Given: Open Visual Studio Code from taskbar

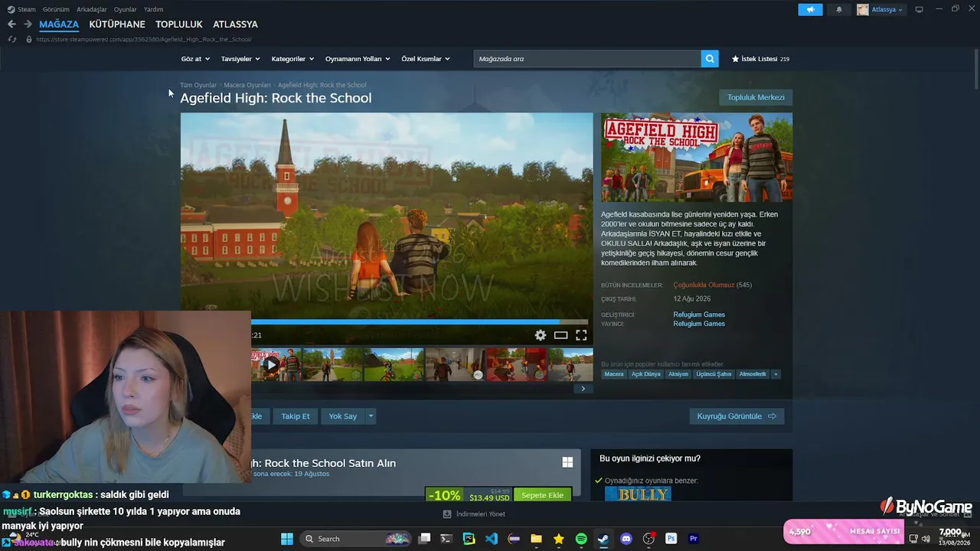Looking at the screenshot, I should 492,539.
